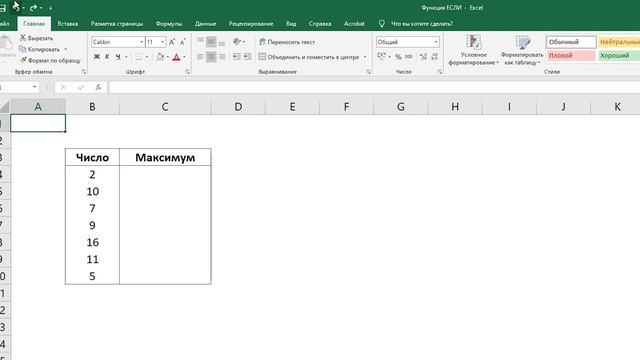Toggle Middle Align in the alignment group
The image size is (640, 360).
[211, 42]
